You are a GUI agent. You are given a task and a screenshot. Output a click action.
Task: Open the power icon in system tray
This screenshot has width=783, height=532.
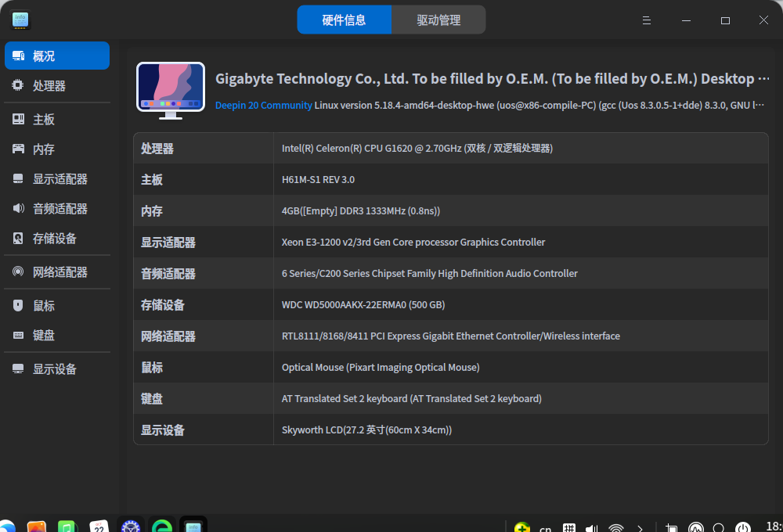tap(742, 527)
